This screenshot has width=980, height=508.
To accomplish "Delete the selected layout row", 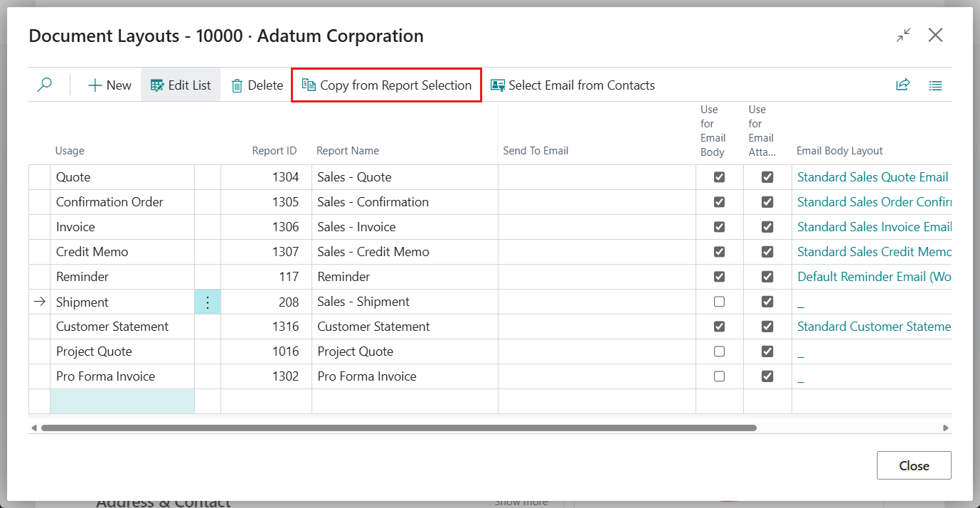I will tap(256, 84).
